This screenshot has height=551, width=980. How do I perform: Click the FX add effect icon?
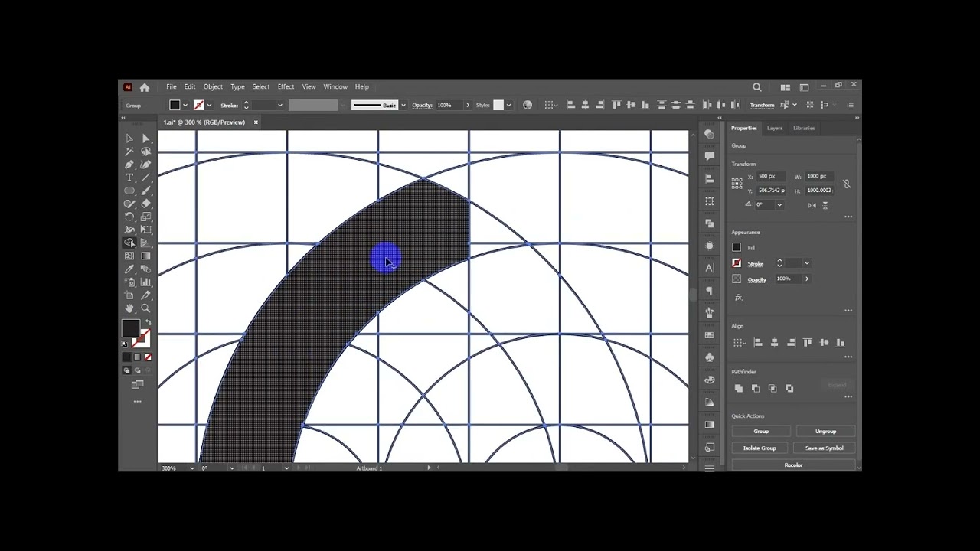738,298
